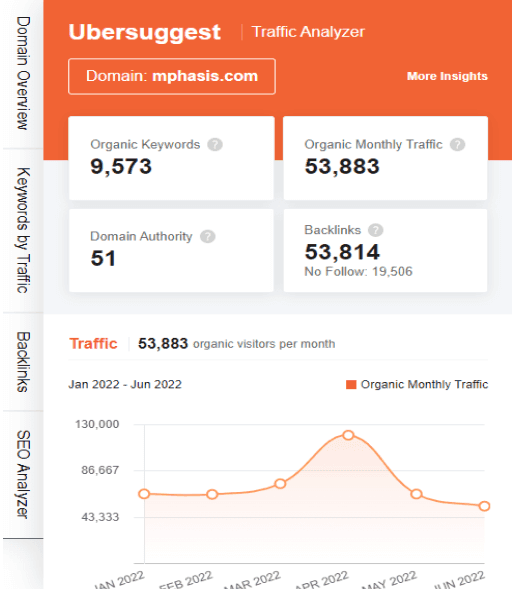Click the 53,883 value in Organic Monthly Traffic card
This screenshot has height=589, width=512.
pyautogui.click(x=342, y=166)
